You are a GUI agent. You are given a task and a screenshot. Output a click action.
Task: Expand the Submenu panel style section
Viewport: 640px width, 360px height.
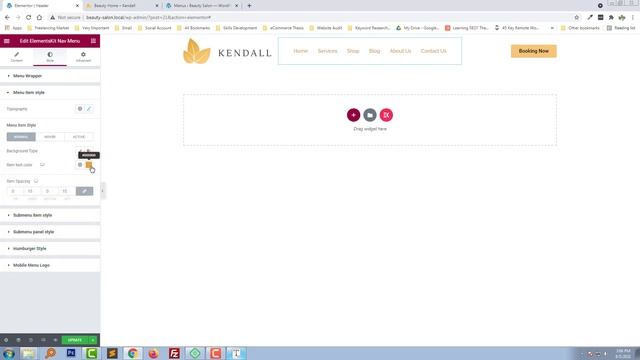(x=50, y=232)
